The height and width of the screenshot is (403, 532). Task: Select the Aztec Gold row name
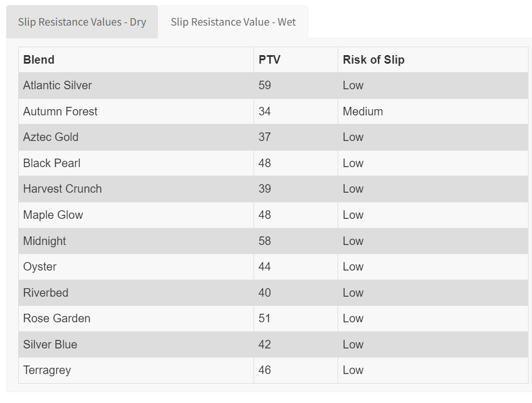(51, 137)
